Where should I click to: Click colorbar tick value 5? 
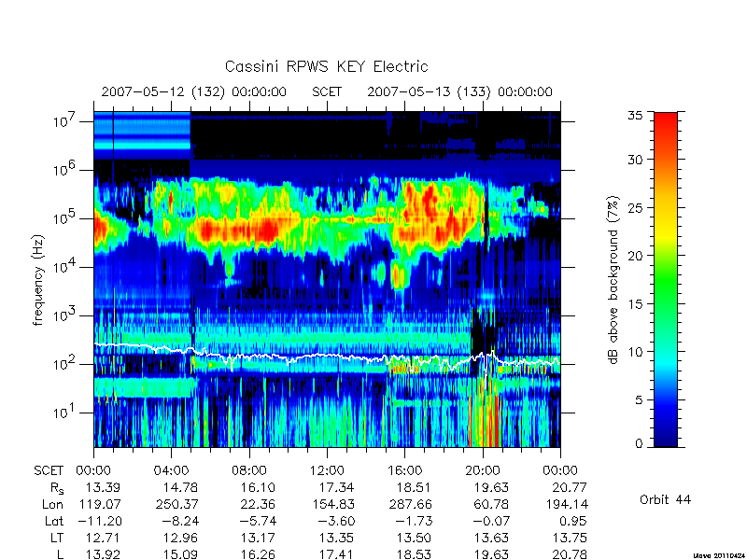[x=639, y=399]
